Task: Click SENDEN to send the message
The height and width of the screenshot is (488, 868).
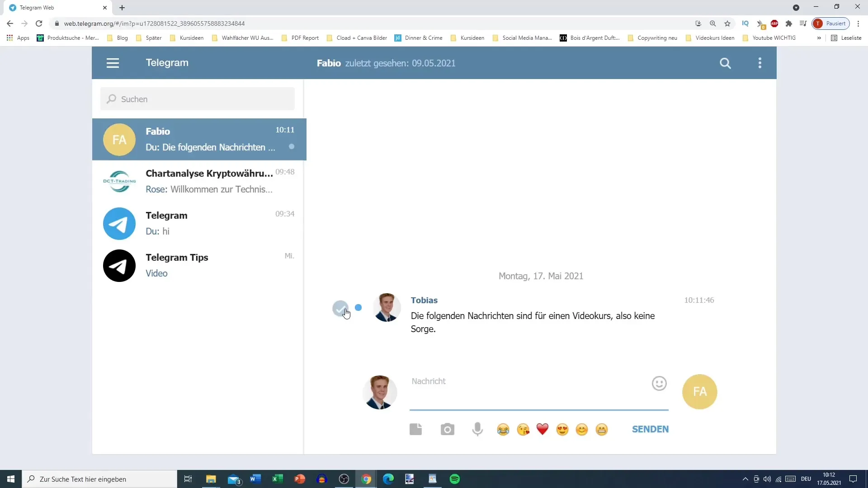Action: (x=650, y=429)
